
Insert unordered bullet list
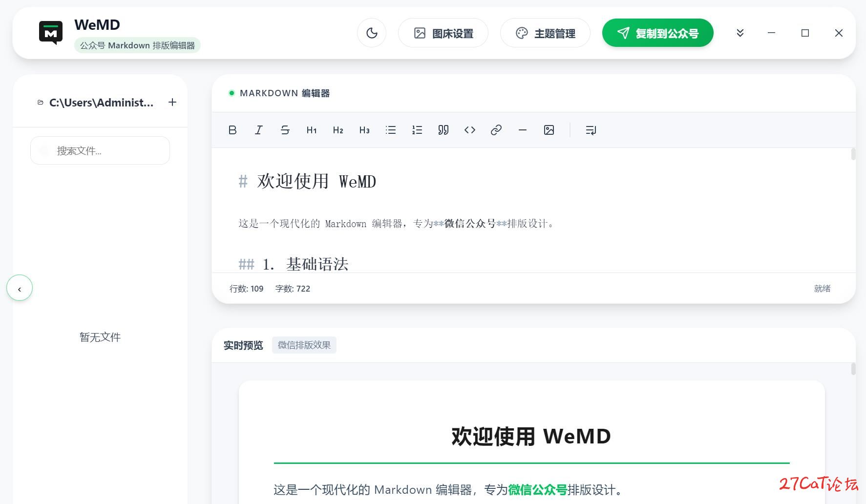391,130
